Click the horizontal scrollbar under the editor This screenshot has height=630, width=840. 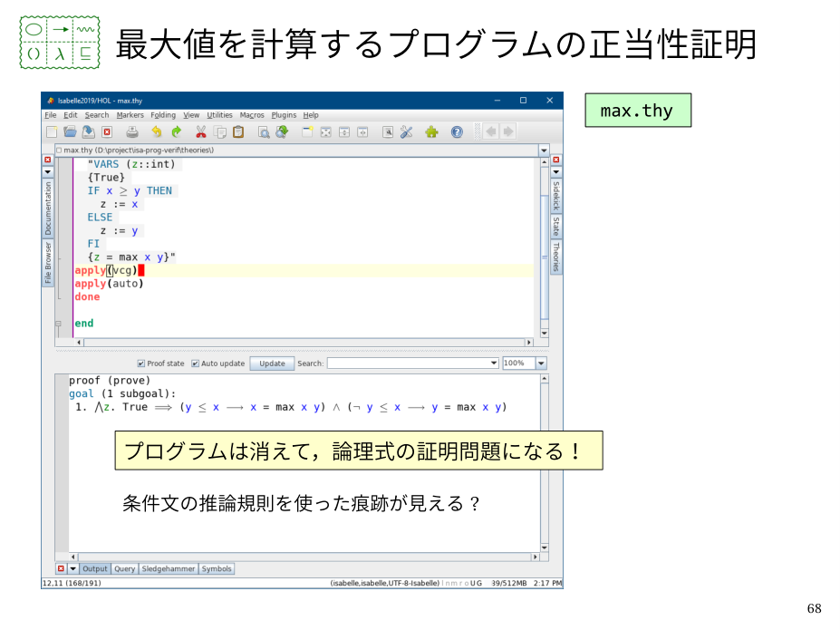click(x=304, y=343)
